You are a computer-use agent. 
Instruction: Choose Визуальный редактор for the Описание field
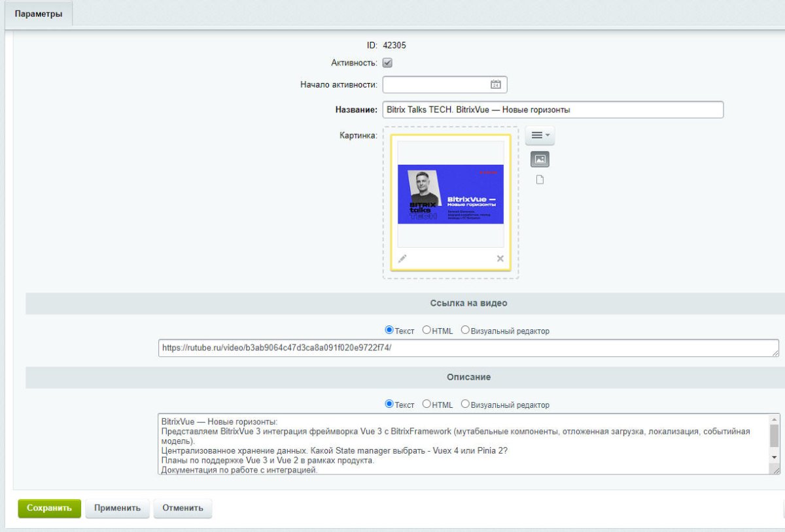[465, 404]
